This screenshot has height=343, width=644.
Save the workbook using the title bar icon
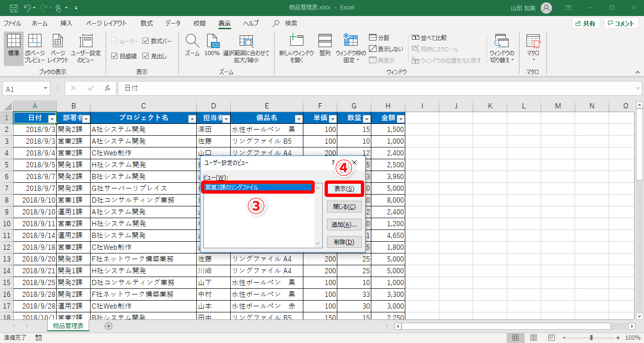pyautogui.click(x=14, y=8)
